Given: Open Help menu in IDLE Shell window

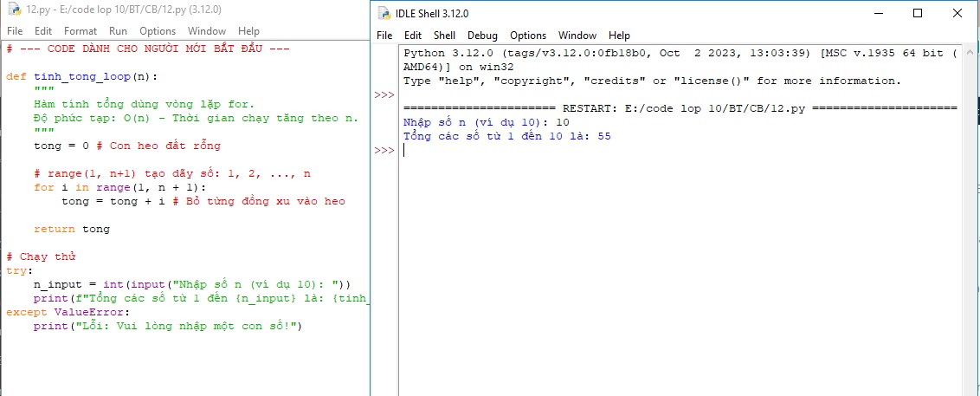Looking at the screenshot, I should point(619,35).
